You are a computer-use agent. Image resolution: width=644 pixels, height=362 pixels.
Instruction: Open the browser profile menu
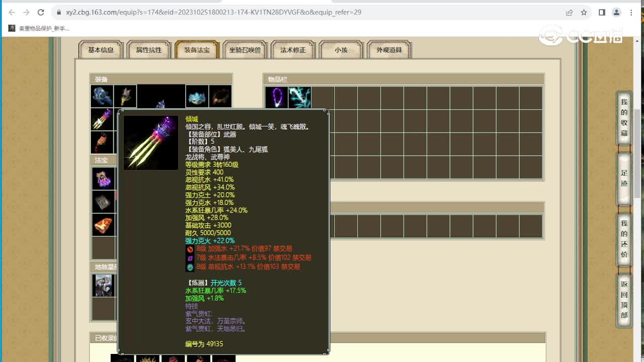616,12
